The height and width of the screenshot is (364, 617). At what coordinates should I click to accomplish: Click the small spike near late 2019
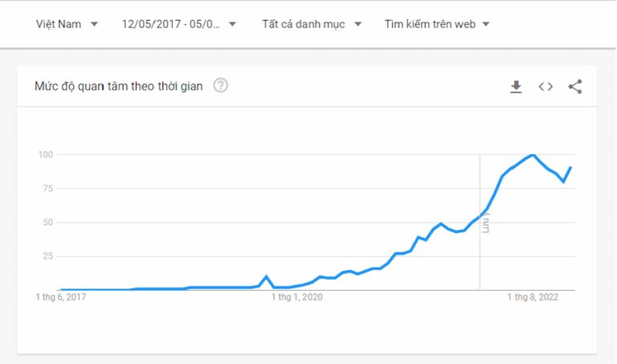pyautogui.click(x=267, y=277)
